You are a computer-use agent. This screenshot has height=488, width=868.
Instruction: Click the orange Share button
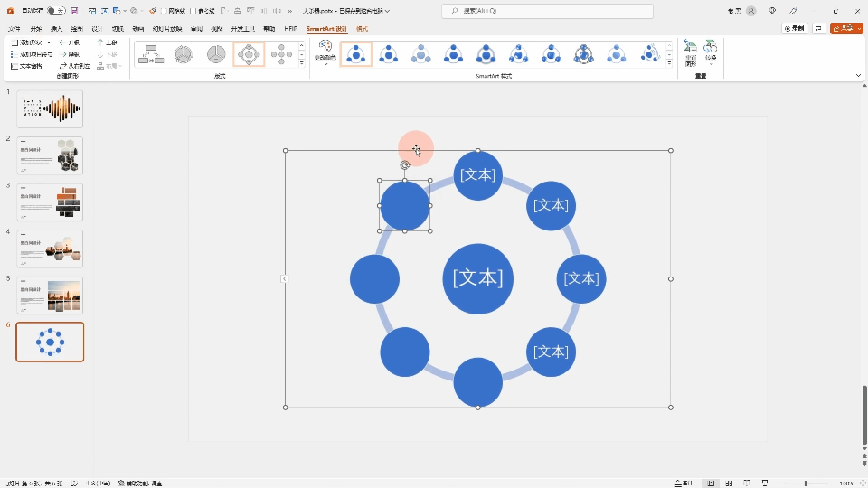[x=846, y=28]
